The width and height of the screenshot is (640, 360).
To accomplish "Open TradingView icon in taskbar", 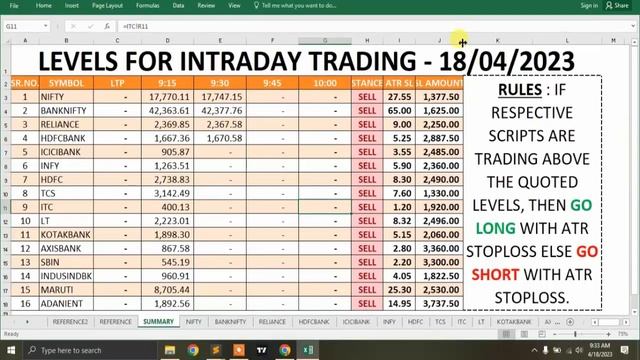I will coord(262,350).
